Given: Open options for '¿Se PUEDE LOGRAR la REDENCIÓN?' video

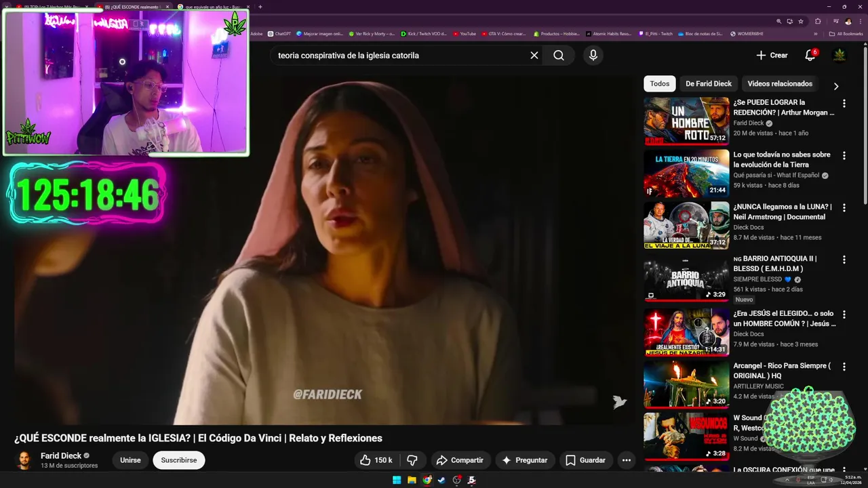Looking at the screenshot, I should click(844, 104).
